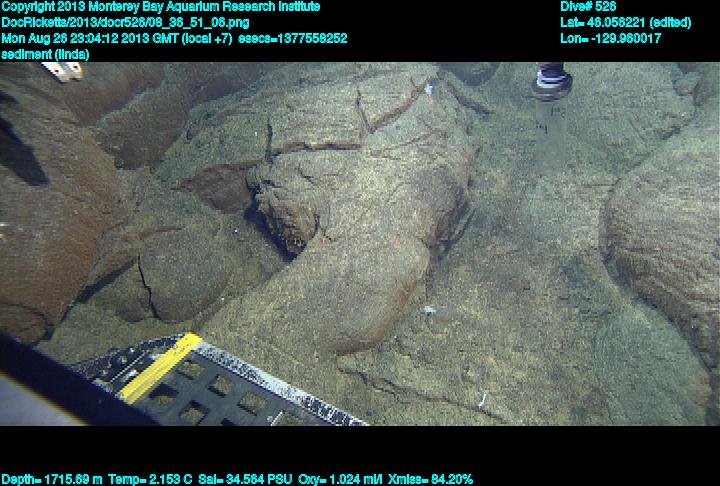
Task: Click the manipulator arm tip at top left
Action: point(62,70)
